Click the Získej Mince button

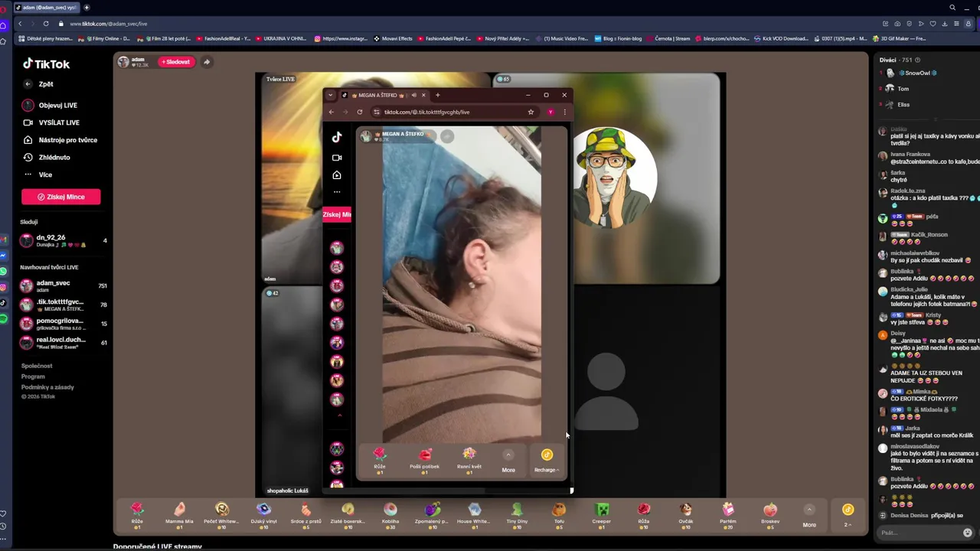pos(61,197)
